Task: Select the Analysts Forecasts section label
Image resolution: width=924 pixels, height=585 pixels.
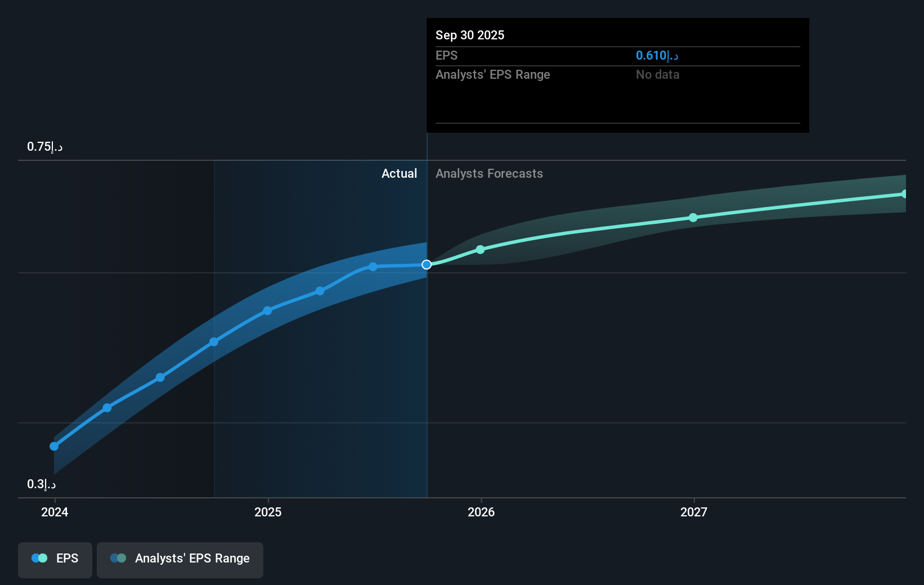Action: click(x=489, y=174)
